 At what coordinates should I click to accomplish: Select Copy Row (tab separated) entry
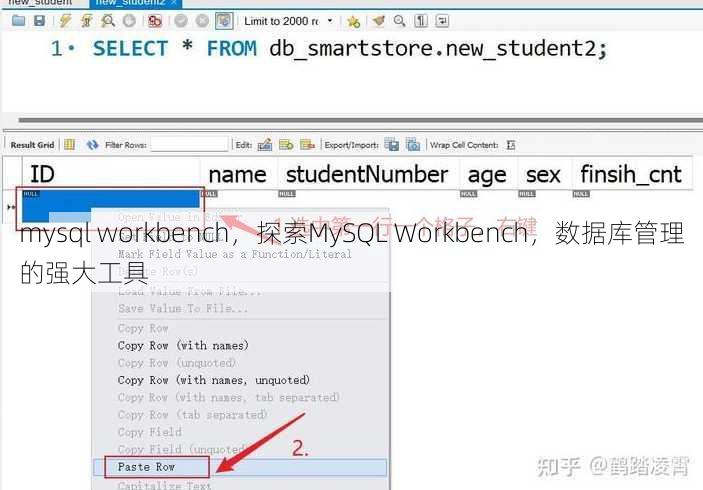192,415
